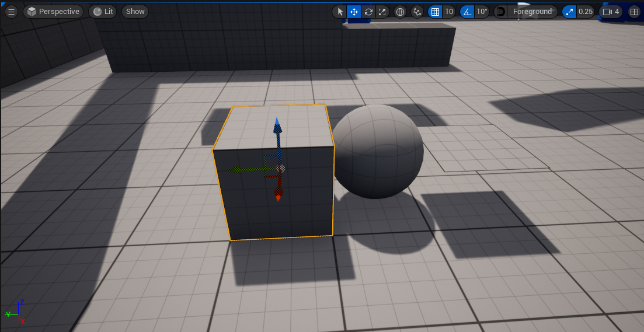
Task: Click the white gizmo center sphere
Action: [281, 168]
